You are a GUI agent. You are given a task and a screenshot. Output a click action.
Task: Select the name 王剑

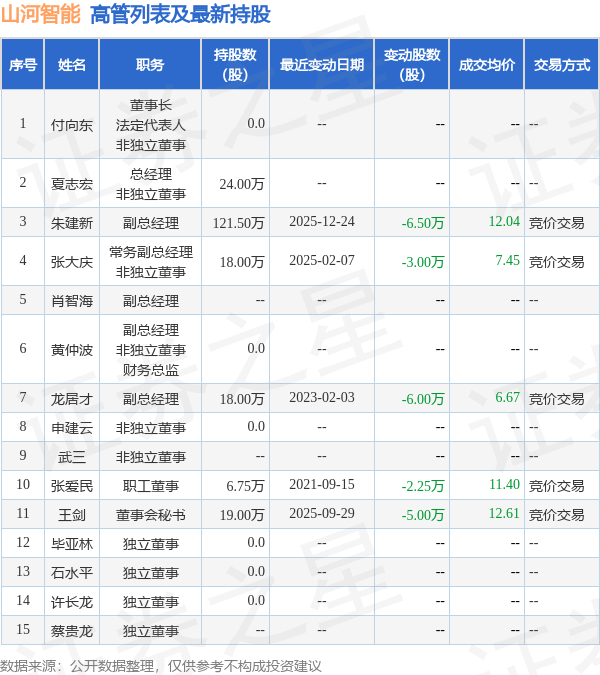[x=72, y=514]
